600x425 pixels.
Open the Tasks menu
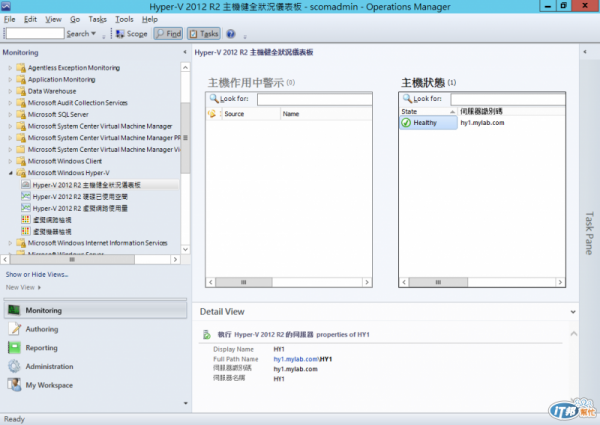coord(98,19)
